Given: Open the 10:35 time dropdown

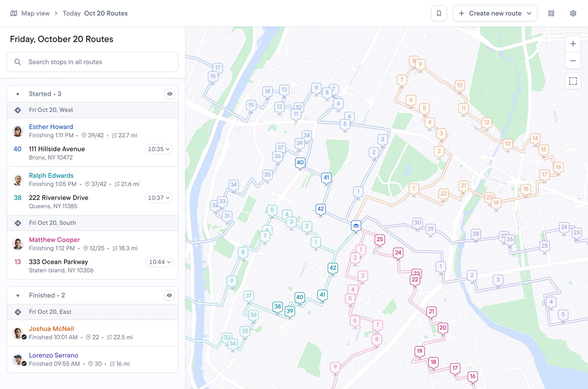Looking at the screenshot, I should (x=159, y=149).
